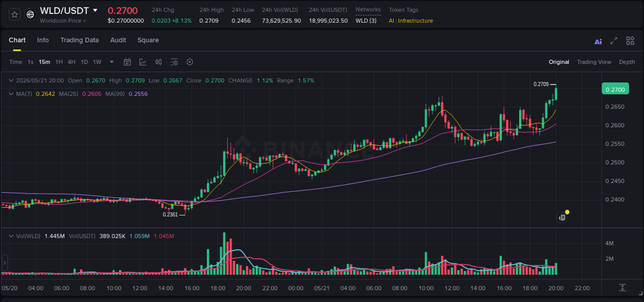Switch to the Original chart view
Screen dimensions: 644x302
point(559,62)
